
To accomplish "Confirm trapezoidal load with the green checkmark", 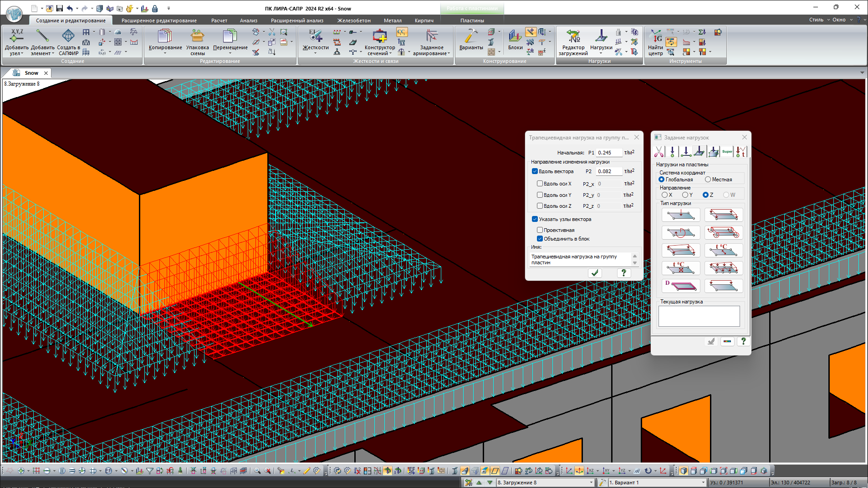I will click(595, 273).
